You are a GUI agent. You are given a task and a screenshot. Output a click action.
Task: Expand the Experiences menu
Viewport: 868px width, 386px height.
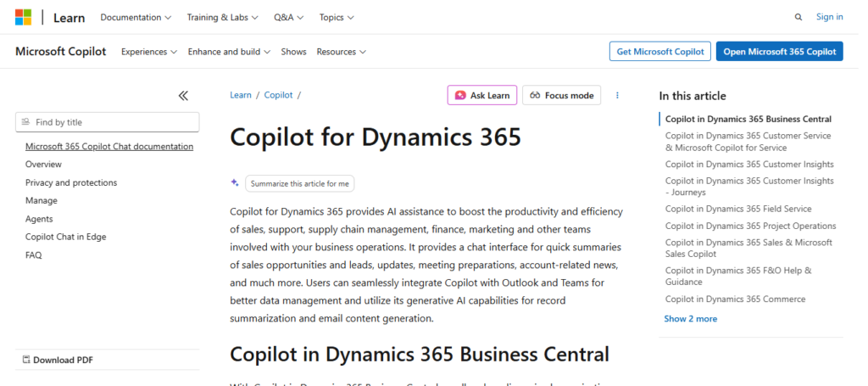coord(149,52)
